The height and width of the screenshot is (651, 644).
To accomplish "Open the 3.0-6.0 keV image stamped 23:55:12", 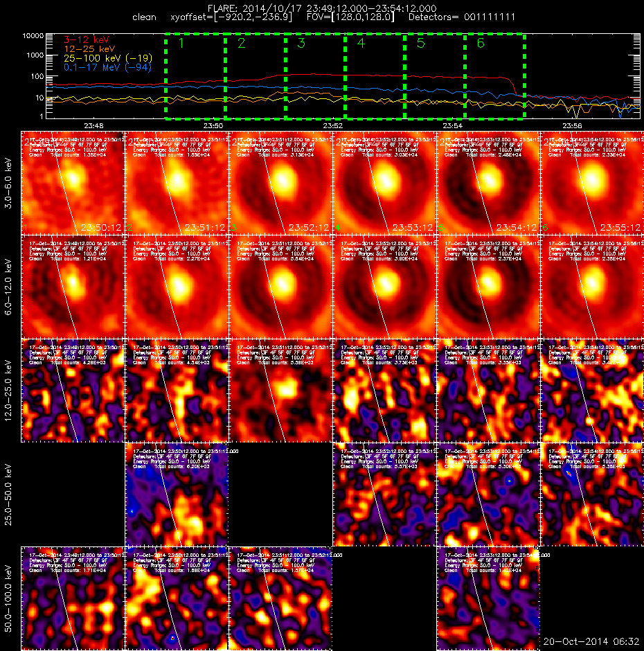I will (x=592, y=183).
